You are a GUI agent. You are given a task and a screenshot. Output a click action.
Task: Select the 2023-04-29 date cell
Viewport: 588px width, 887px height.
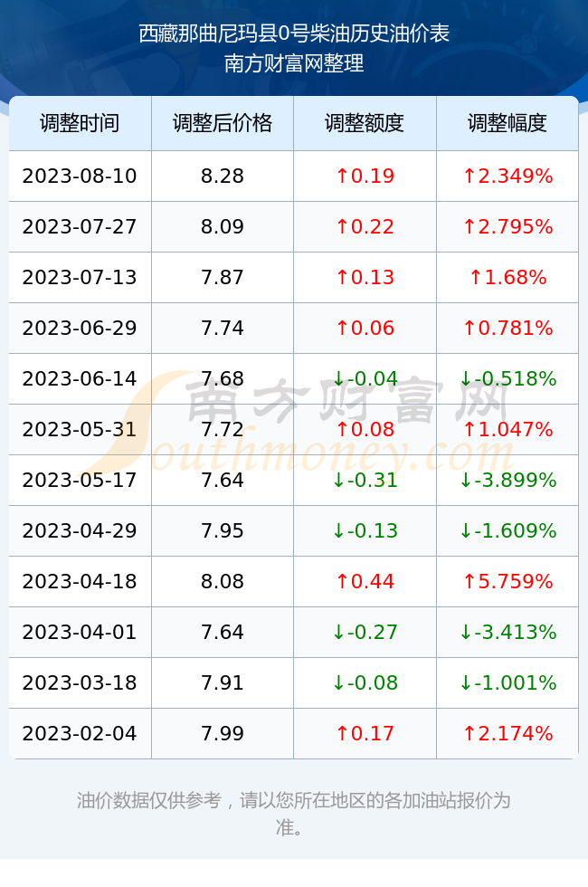tap(80, 530)
